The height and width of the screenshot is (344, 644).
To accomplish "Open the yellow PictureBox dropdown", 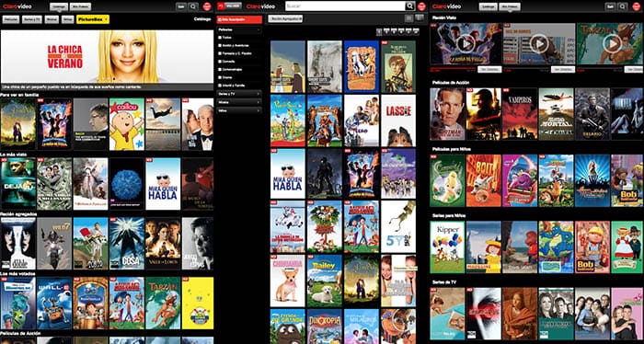I will pos(93,19).
